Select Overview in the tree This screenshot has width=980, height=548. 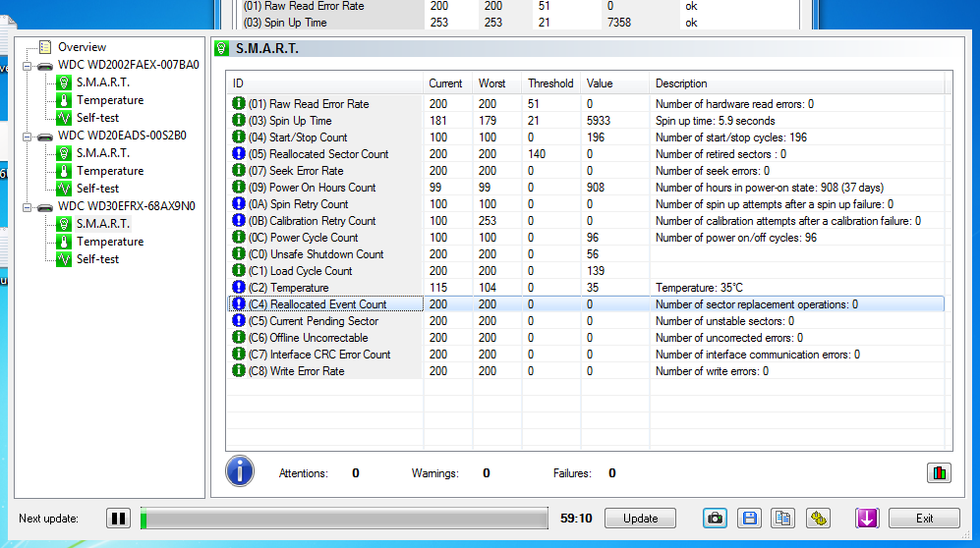[x=82, y=47]
